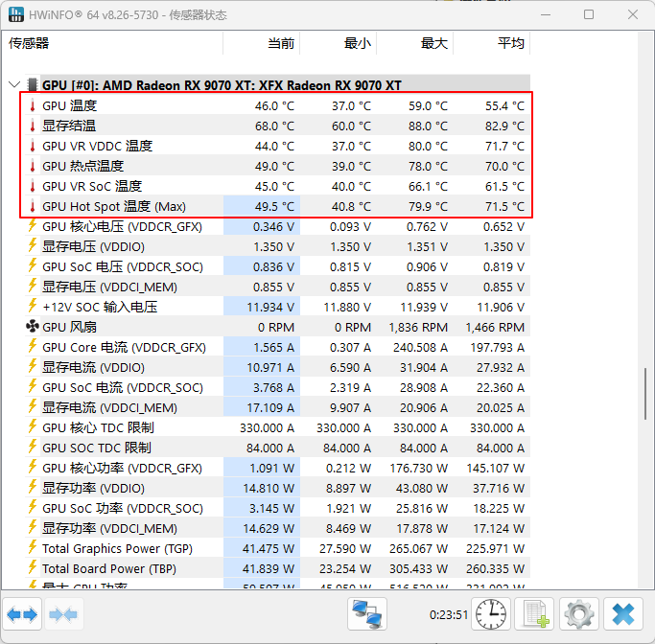Click the thermometer icon for 显存结温
The height and width of the screenshot is (644, 655).
[33, 126]
